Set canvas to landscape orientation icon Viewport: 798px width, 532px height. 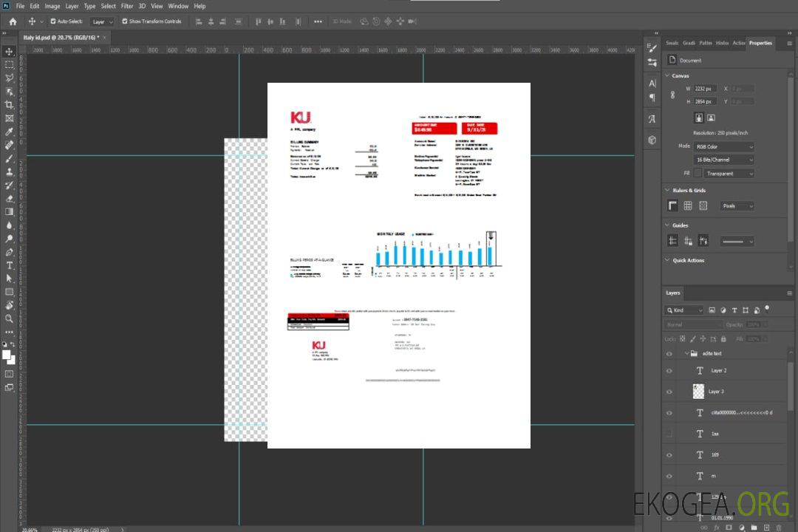pyautogui.click(x=711, y=117)
